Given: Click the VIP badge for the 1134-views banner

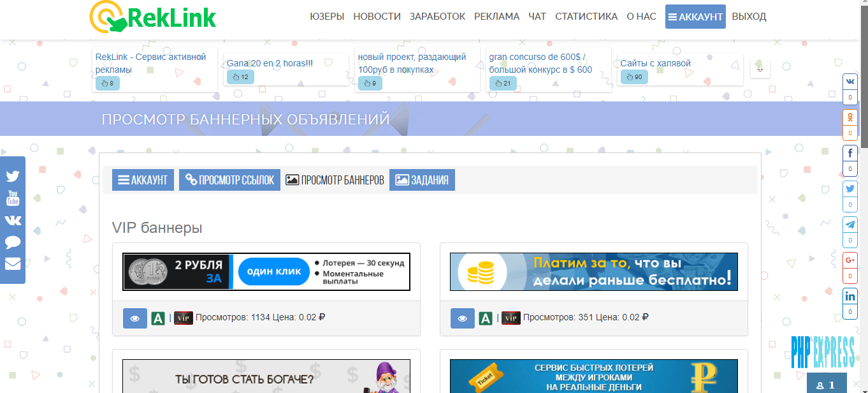Looking at the screenshot, I should click(x=184, y=318).
